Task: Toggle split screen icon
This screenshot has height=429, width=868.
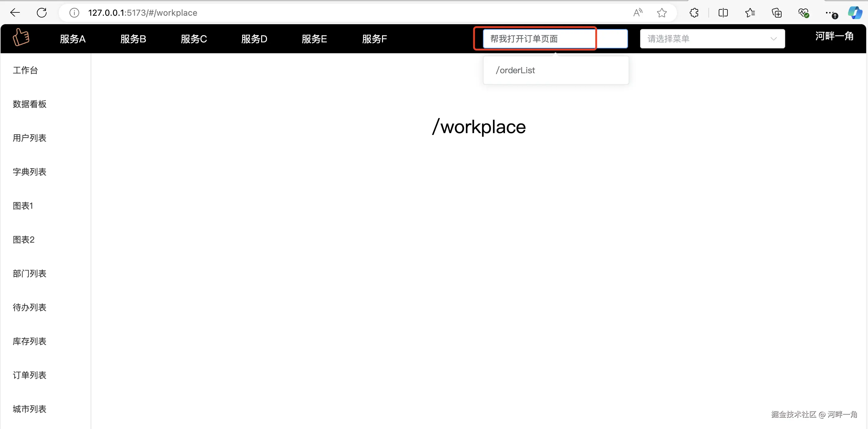Action: click(723, 13)
